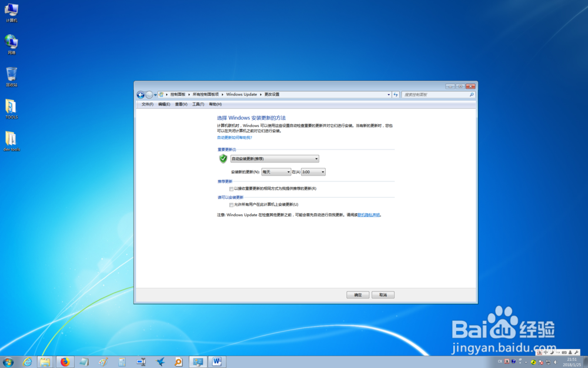Open the recent pages arrow beside Forward button
Viewport: 588px width, 368px height.
pyautogui.click(x=155, y=95)
